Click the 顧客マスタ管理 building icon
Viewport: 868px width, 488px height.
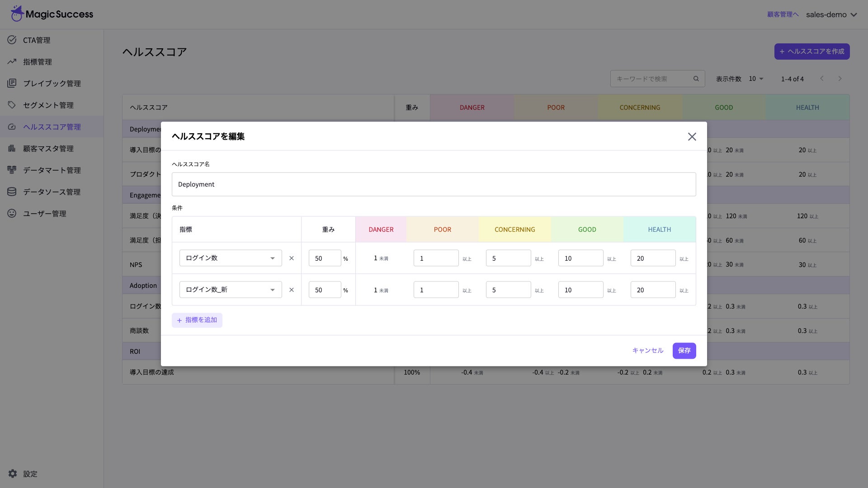point(12,148)
